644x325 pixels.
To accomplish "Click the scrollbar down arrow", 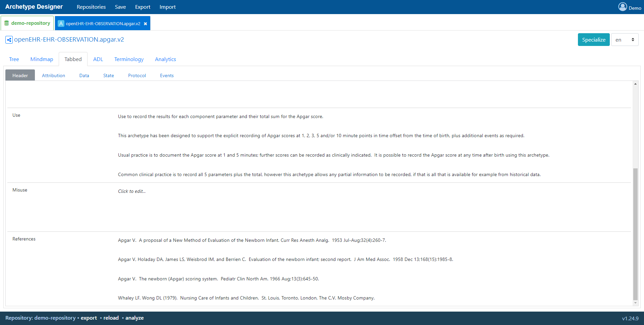I will (635, 303).
